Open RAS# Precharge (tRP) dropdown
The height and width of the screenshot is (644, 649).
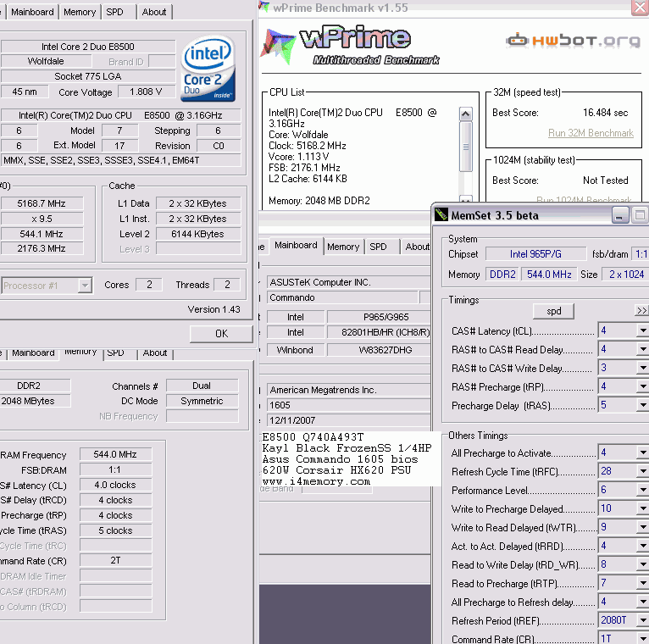pos(643,386)
